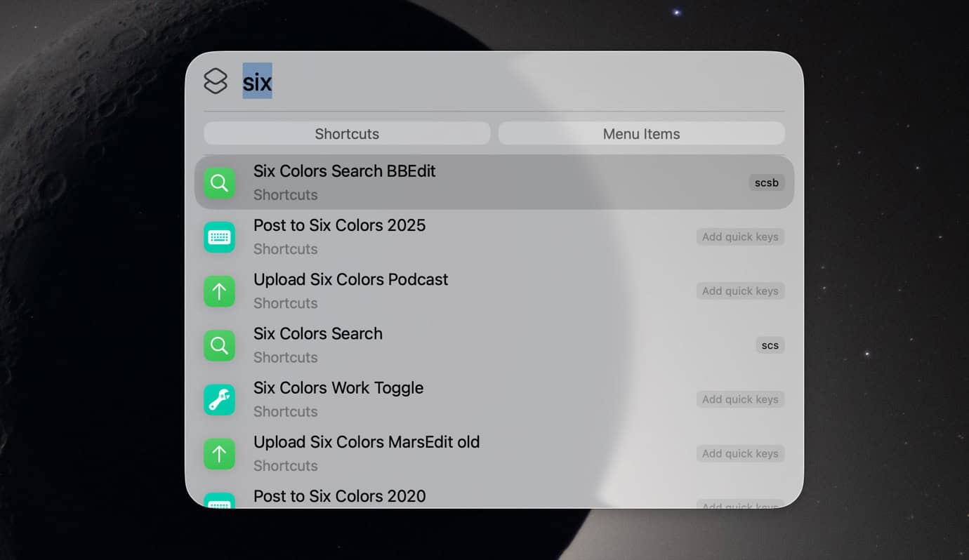Add quick keys for Upload Six Colors MarsEdit old
This screenshot has height=560, width=969.
point(740,453)
